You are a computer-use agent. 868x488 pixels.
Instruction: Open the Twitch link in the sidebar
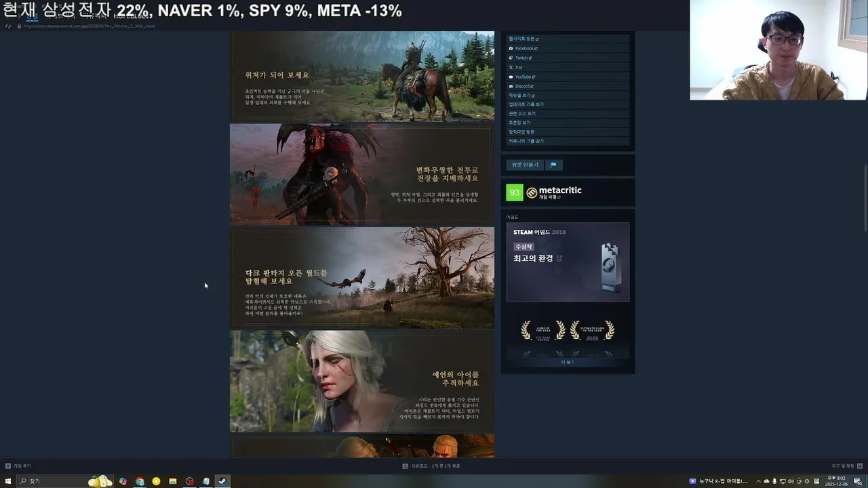click(x=568, y=58)
